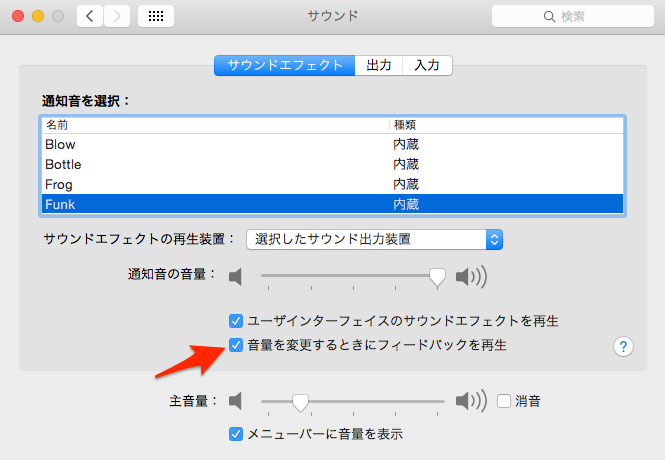This screenshot has width=665, height=460.
Task: Open help with the question mark button
Action: click(x=623, y=347)
